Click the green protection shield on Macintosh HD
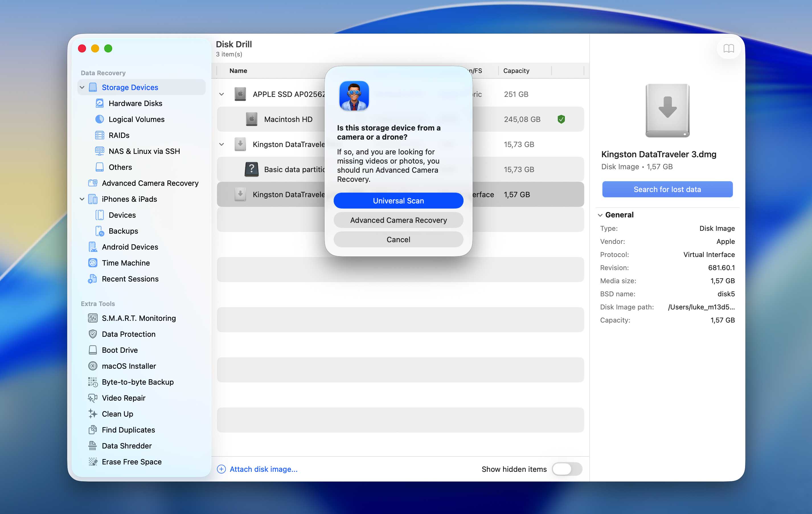 click(561, 119)
